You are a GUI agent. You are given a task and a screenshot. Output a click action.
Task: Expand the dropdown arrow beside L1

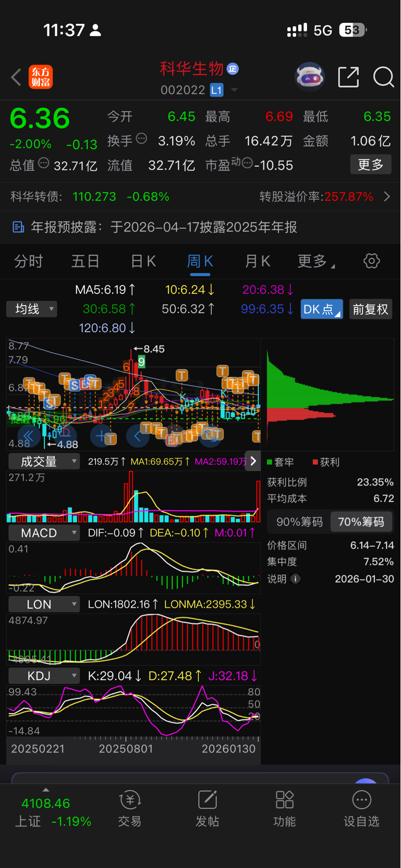234,90
